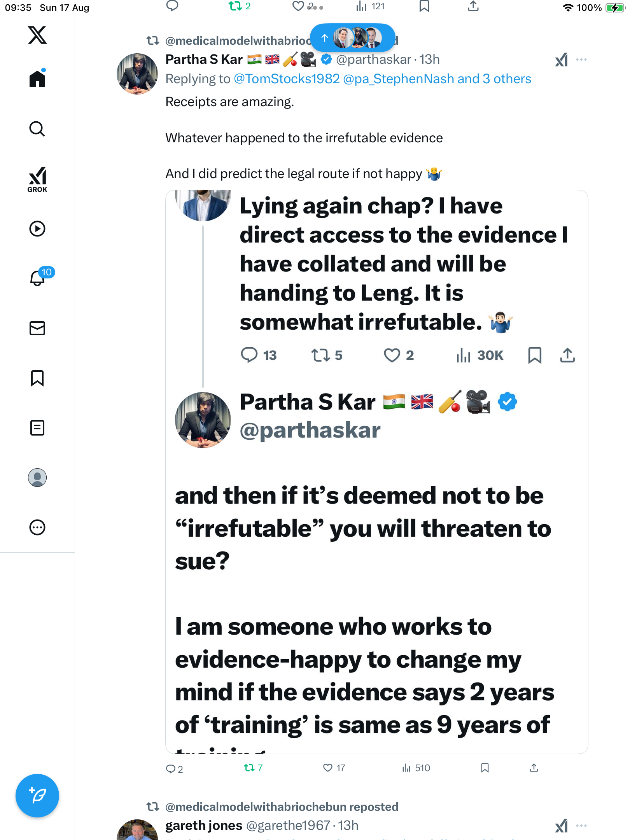Viewport: 630px width, 840px height.
Task: Open Notifications with 10 badge
Action: (x=37, y=278)
